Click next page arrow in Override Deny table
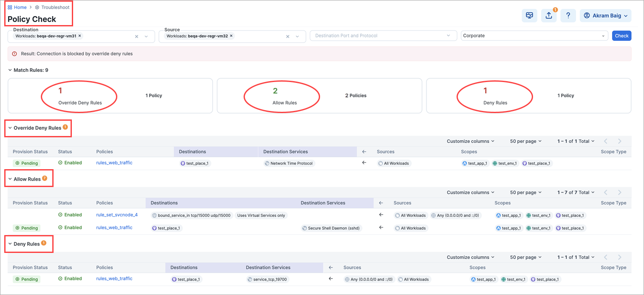This screenshot has height=295, width=644. (620, 141)
